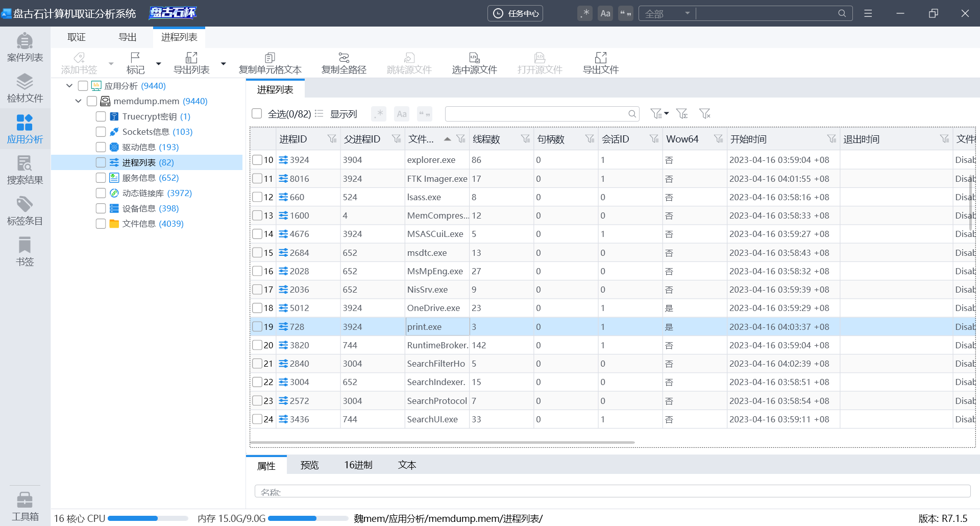Screen dimensions: 980x526
Task: Open the 书签 sidebar panel
Action: click(x=25, y=251)
